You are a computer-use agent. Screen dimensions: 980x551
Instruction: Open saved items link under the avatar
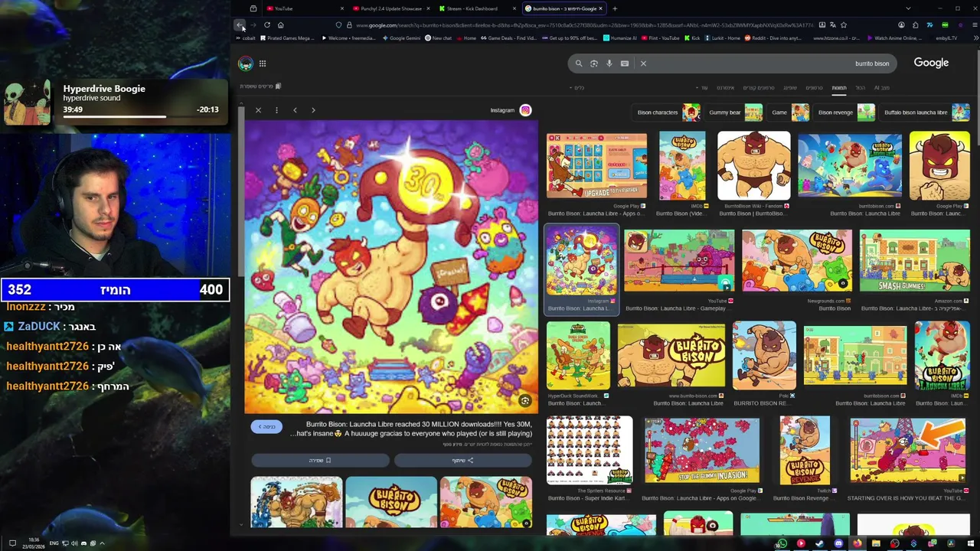pyautogui.click(x=260, y=86)
